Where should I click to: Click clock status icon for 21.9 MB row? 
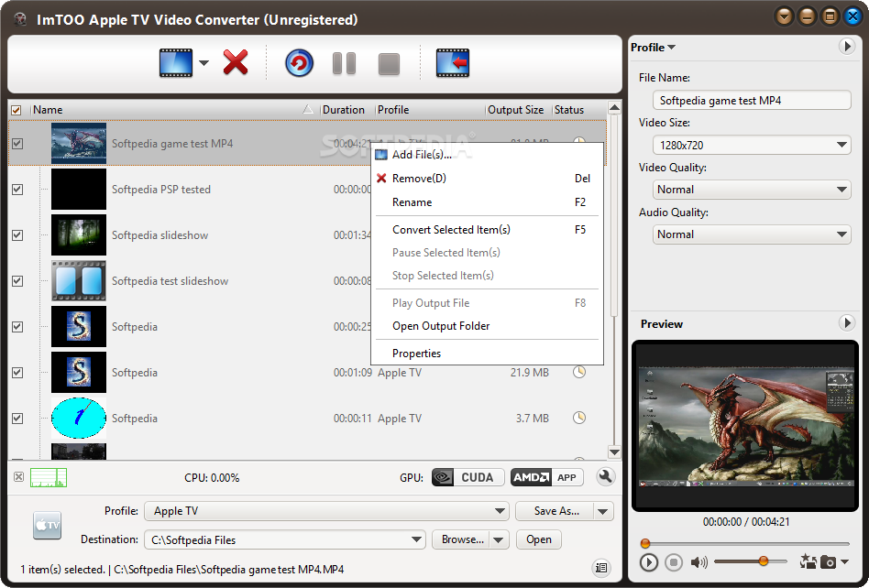(x=579, y=372)
